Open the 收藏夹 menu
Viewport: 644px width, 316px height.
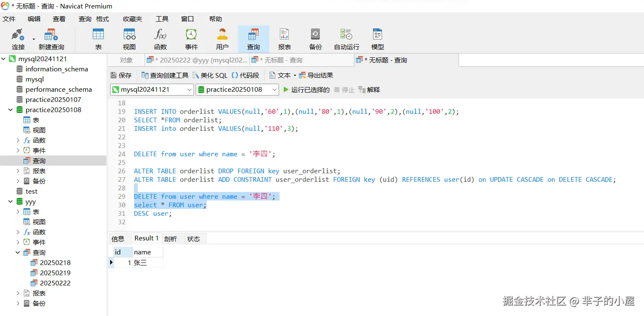[x=132, y=19]
